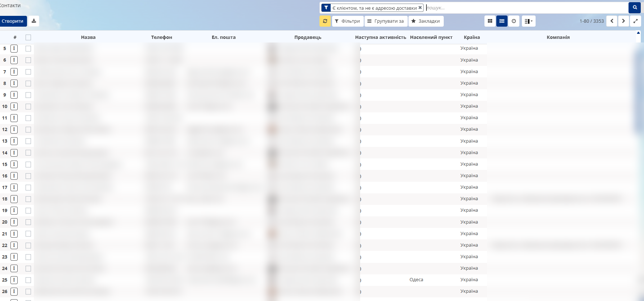Switch to kanban grid view
This screenshot has height=301, width=644.
490,21
